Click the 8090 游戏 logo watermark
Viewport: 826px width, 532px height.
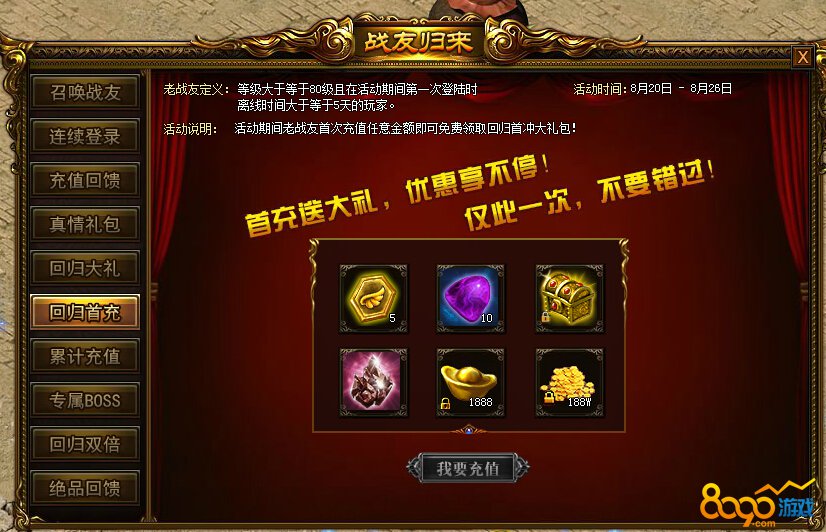click(758, 504)
